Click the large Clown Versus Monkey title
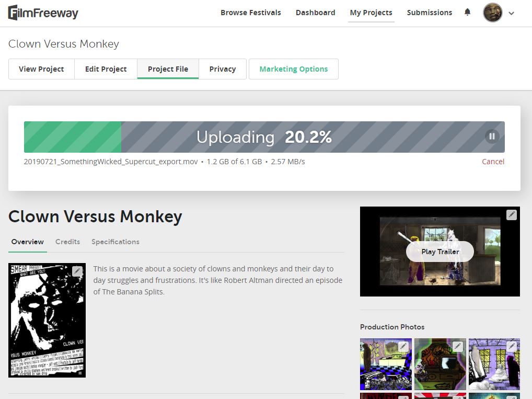 pos(95,216)
